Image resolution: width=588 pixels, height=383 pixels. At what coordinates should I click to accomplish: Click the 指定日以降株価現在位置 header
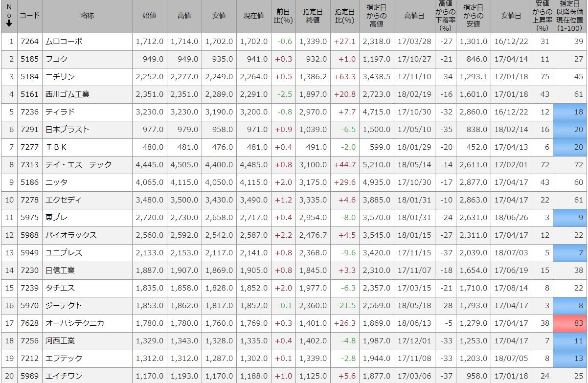click(570, 15)
